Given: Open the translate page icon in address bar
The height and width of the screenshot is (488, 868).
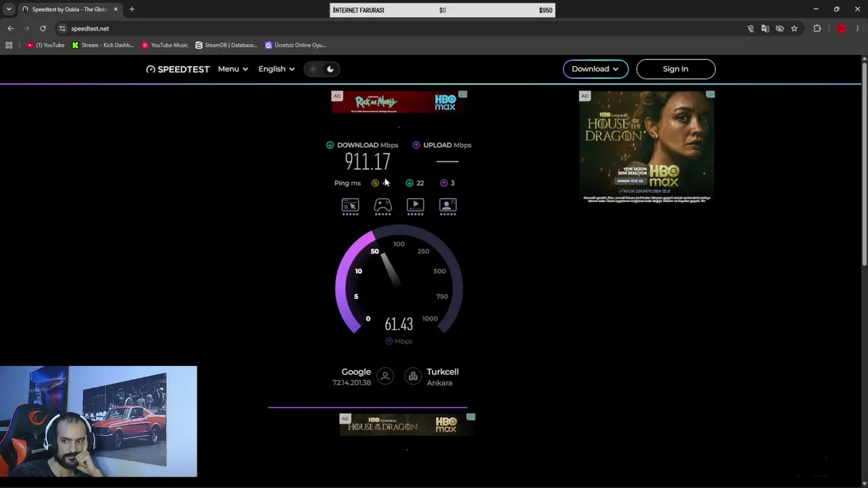Looking at the screenshot, I should click(765, 28).
